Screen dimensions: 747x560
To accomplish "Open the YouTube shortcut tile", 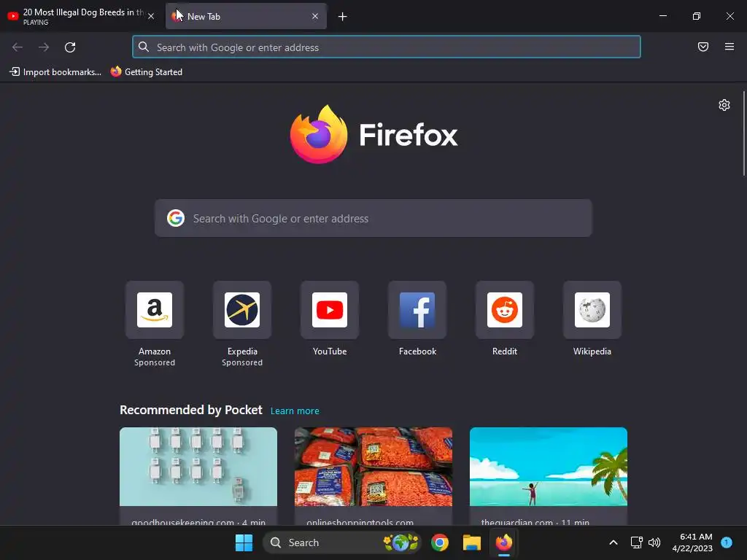I will click(330, 310).
